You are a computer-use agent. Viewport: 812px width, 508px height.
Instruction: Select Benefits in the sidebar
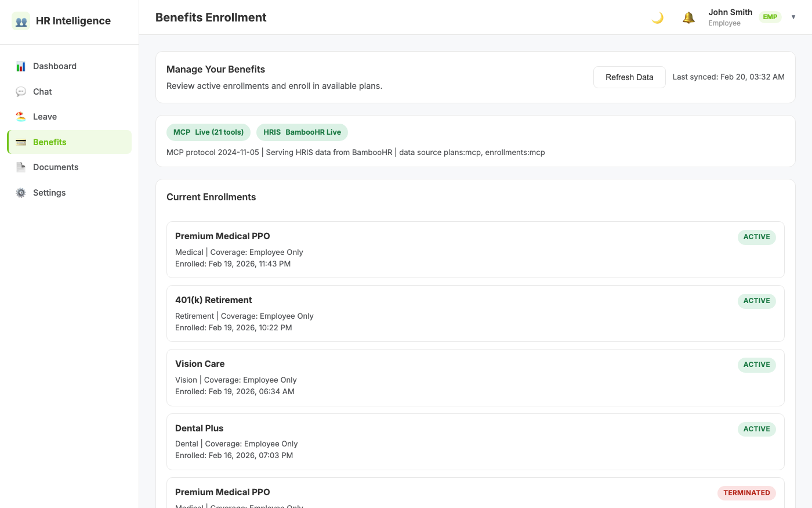[x=70, y=142]
